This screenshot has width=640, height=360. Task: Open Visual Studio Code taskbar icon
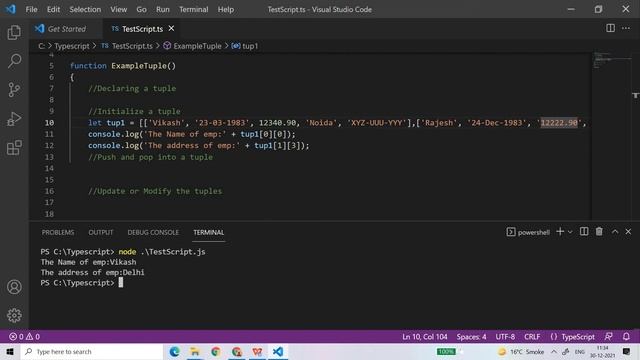278,351
